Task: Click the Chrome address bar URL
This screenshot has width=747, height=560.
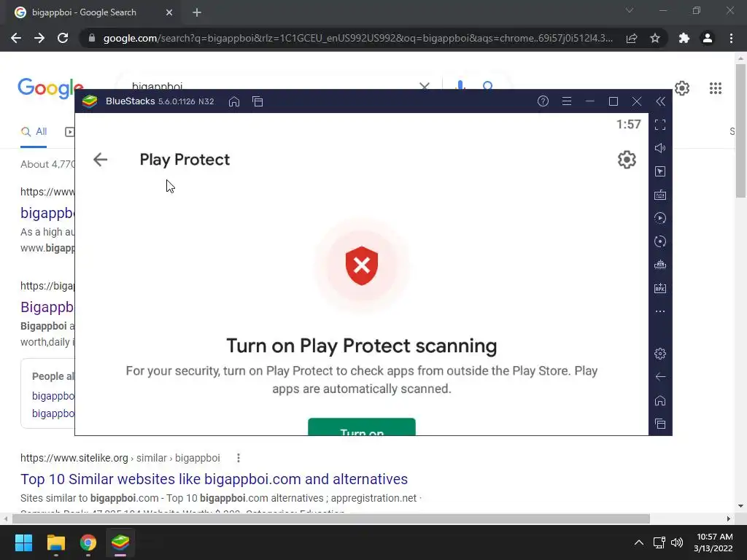Action: click(357, 38)
